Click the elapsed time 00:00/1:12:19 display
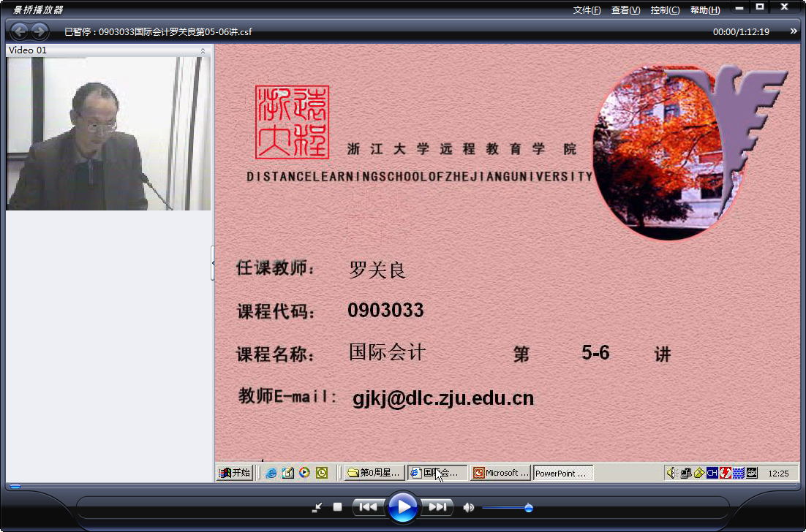The width and height of the screenshot is (806, 532). [x=741, y=32]
